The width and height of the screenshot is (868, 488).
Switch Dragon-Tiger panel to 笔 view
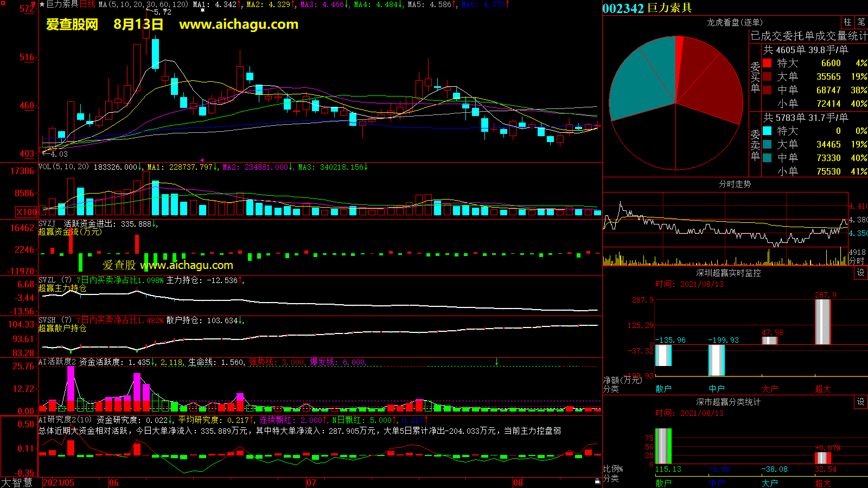click(x=861, y=22)
